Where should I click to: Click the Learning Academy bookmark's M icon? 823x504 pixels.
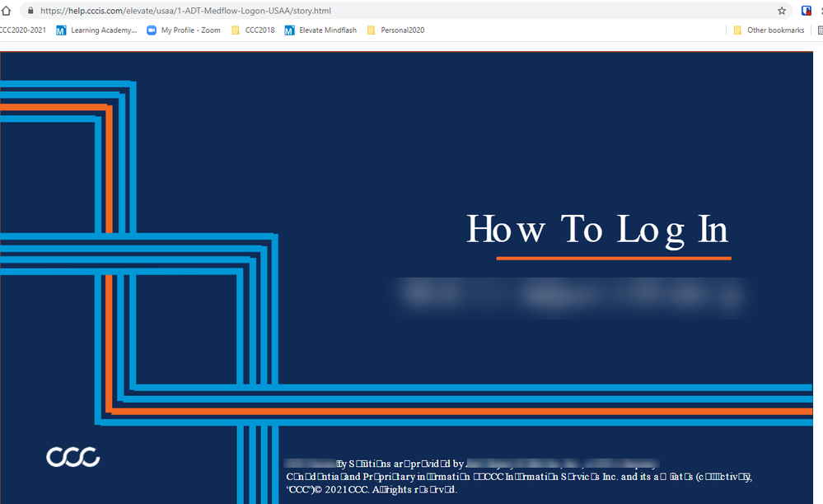(61, 30)
